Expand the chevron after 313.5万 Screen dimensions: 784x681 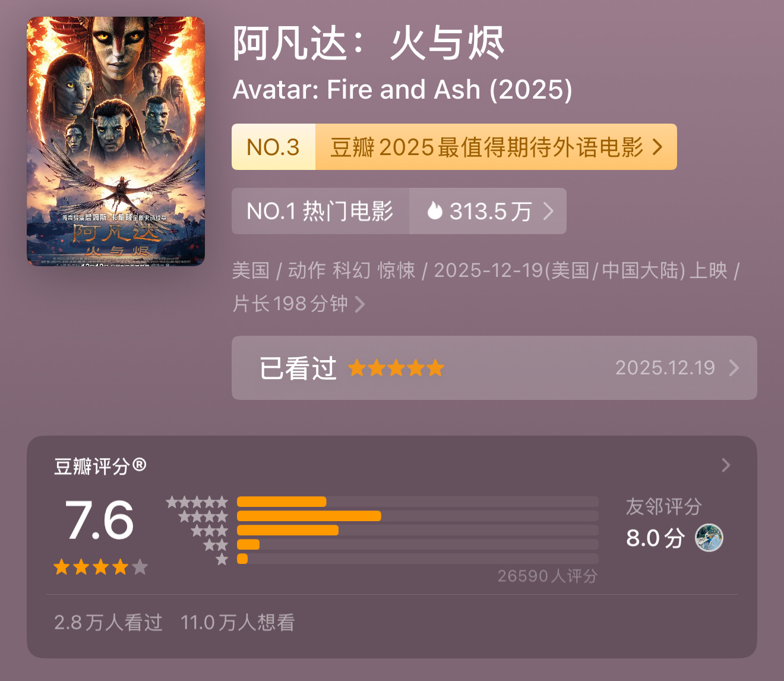coord(548,211)
